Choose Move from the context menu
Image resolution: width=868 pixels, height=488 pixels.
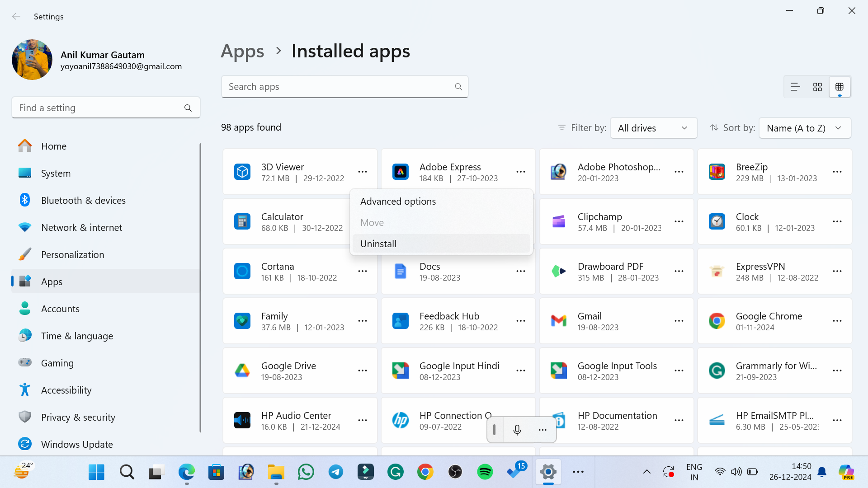(441, 223)
